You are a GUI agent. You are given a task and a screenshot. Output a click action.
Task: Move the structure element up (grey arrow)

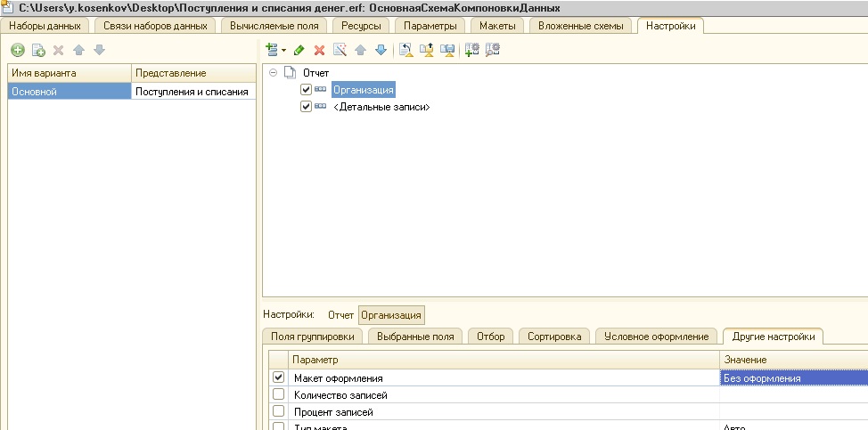pos(360,50)
